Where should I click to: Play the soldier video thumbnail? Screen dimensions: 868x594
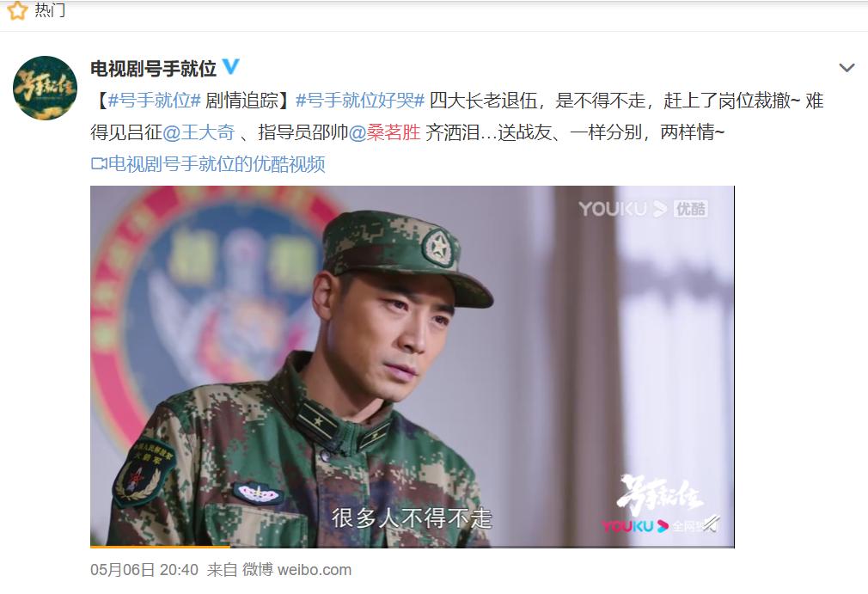[413, 366]
